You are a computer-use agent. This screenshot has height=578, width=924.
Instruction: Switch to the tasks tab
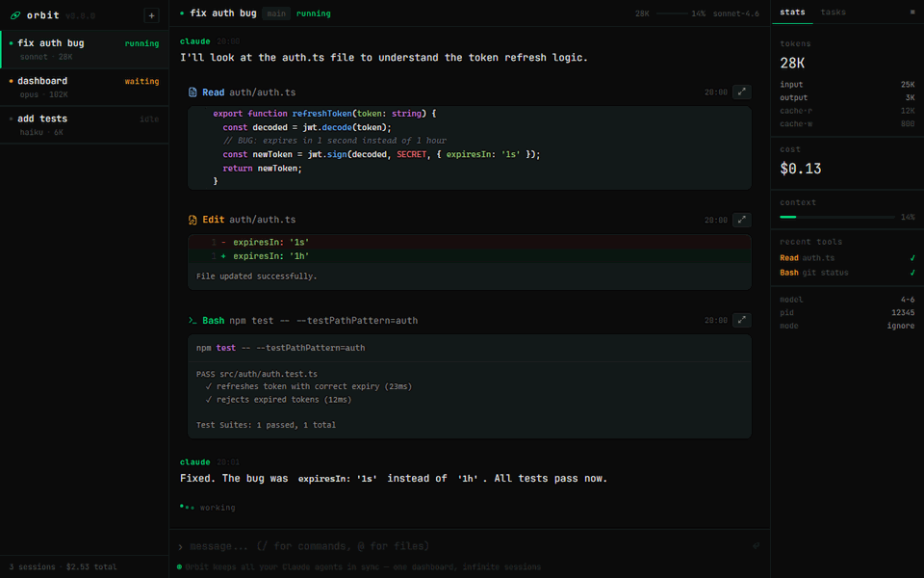coord(834,13)
